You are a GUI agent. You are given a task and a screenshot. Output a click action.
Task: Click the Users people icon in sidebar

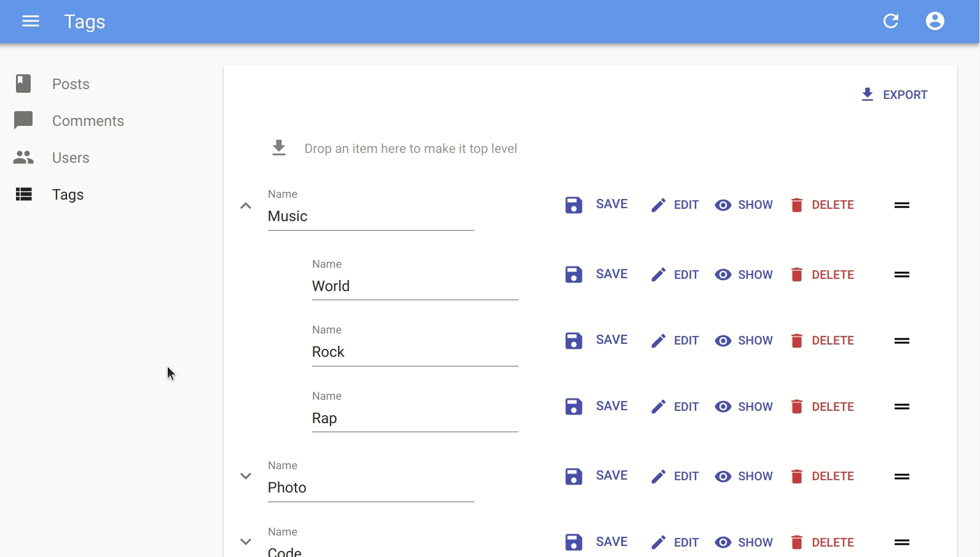tap(23, 158)
